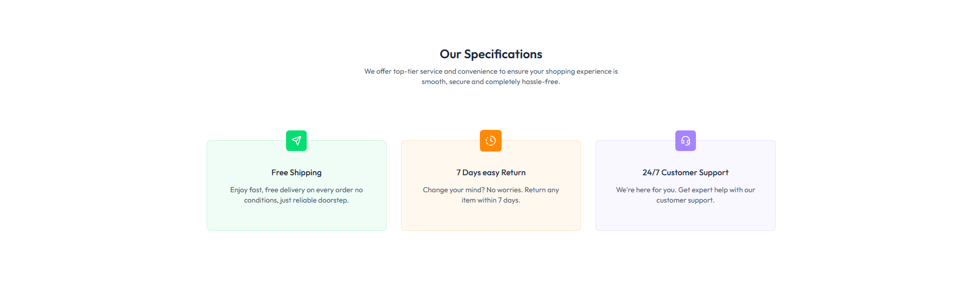The width and height of the screenshot is (980, 301).
Task: Click the subtitle line starting "smooth, secure"
Action: coord(491,81)
